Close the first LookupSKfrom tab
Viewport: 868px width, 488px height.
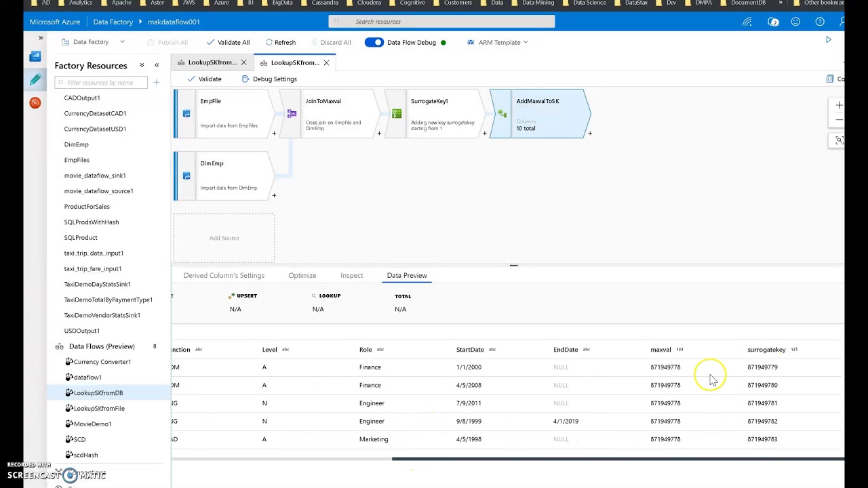coord(243,62)
